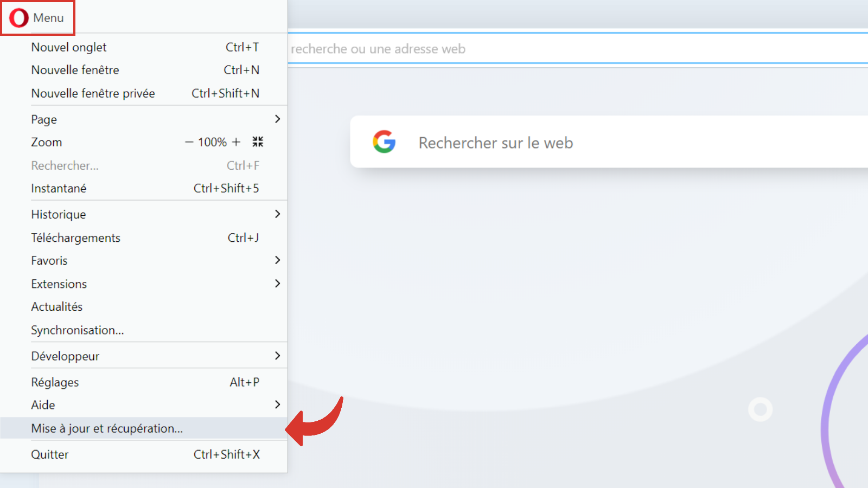Expand the Extensions submenu

(x=277, y=284)
